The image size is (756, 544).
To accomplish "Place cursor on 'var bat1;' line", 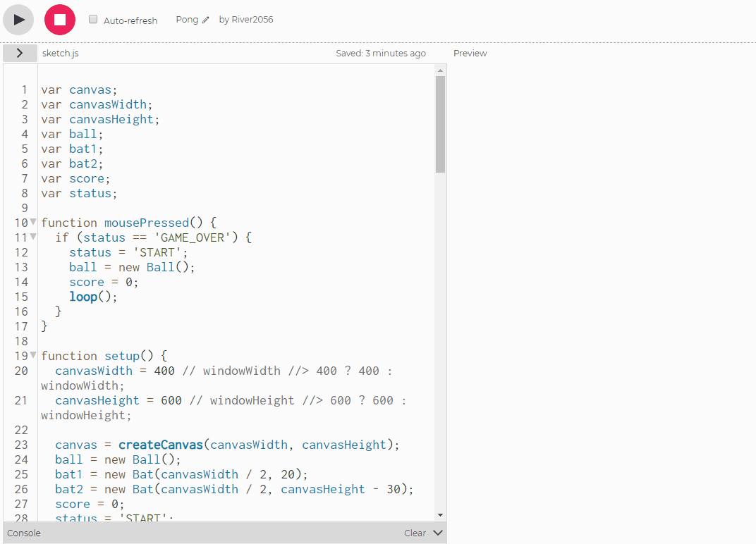I will [72, 149].
